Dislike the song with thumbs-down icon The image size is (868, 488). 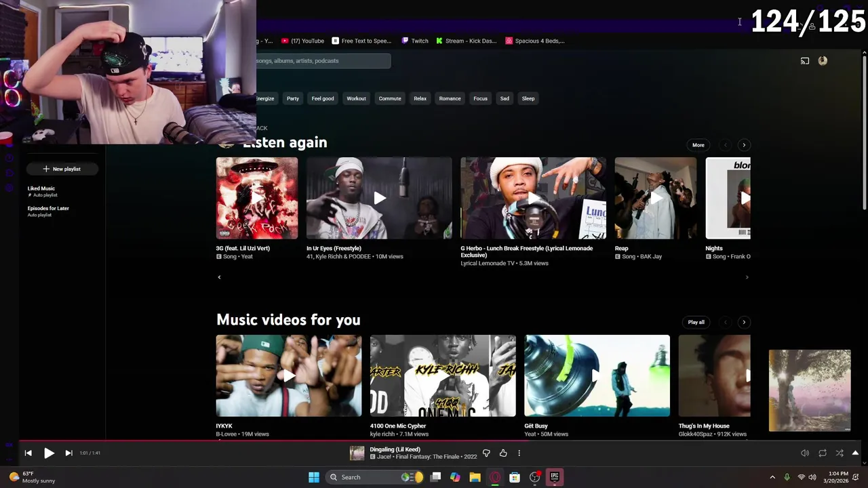point(486,453)
